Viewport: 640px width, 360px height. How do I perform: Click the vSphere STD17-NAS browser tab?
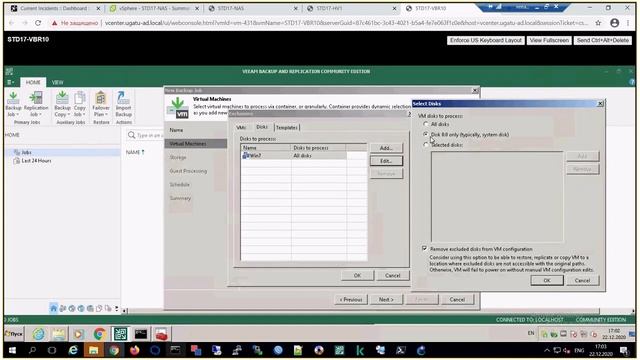point(154,9)
